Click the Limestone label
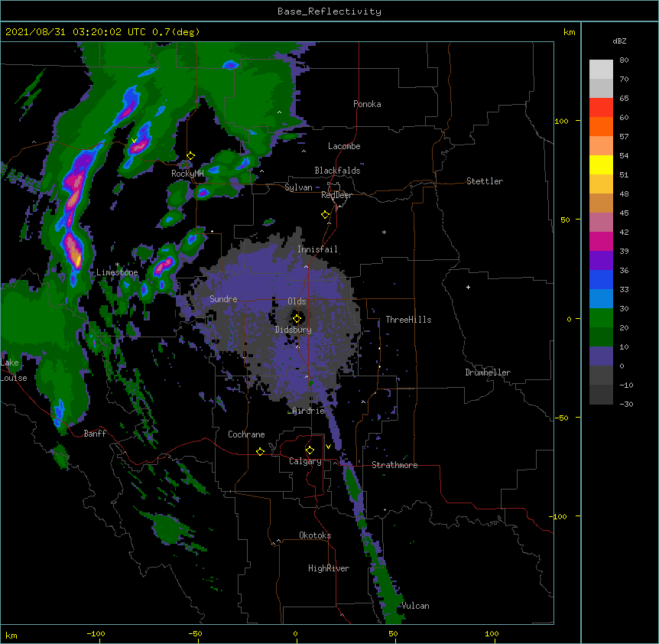 [117, 272]
